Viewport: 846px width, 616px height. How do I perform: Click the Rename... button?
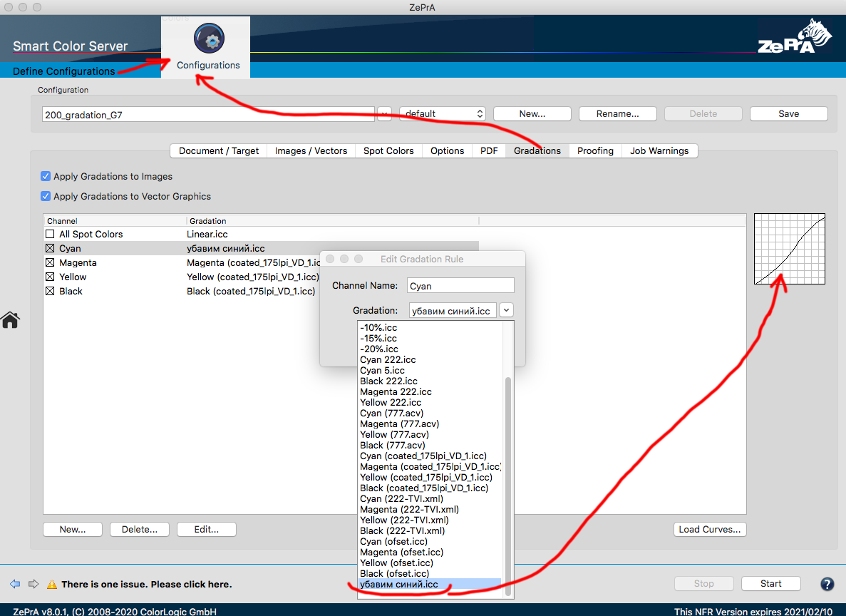(617, 114)
